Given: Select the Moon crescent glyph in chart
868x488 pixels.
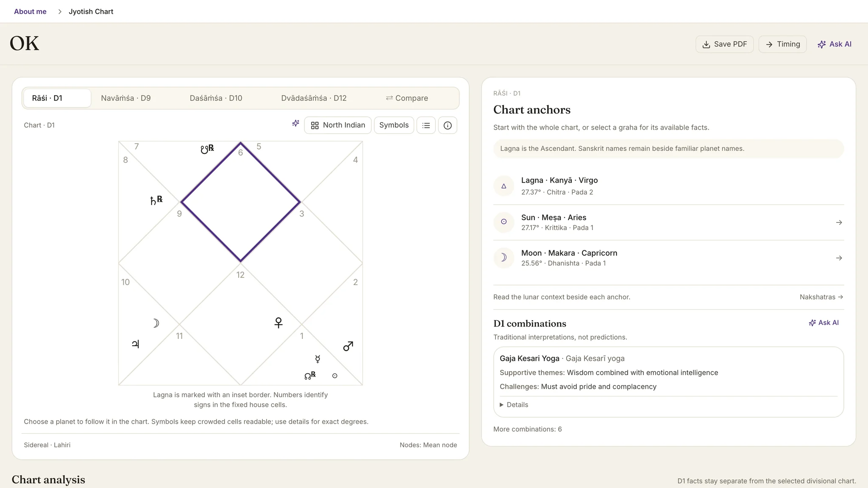Looking at the screenshot, I should [156, 323].
